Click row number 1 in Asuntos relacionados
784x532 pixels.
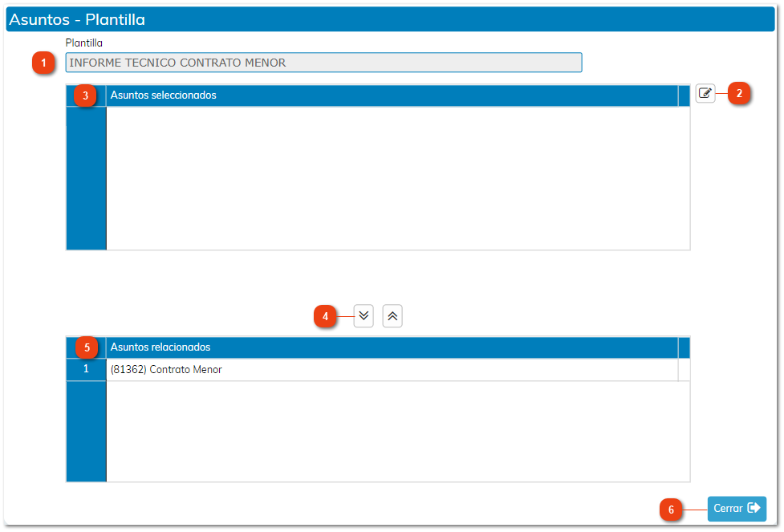click(86, 370)
